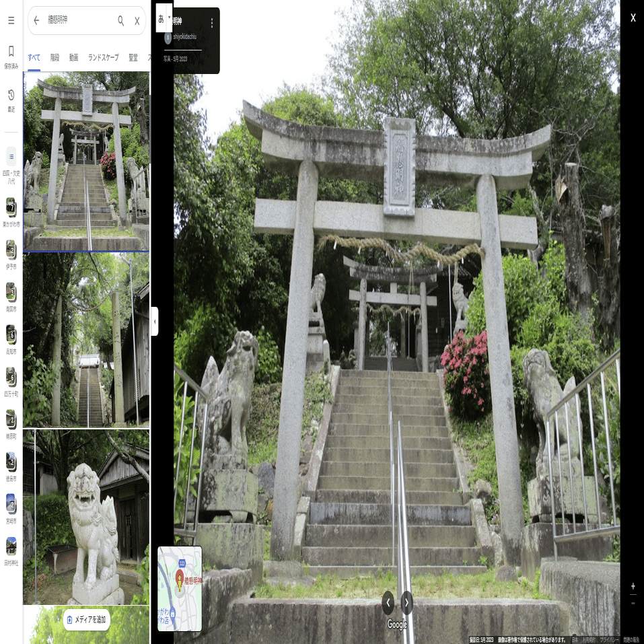Open the 四万十町 recent item
This screenshot has height=644, width=644.
tap(11, 382)
